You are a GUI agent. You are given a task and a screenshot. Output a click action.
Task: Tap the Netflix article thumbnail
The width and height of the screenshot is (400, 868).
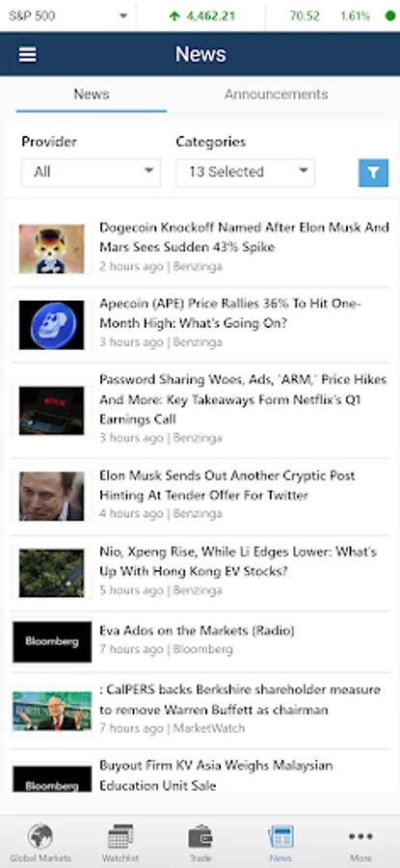(51, 410)
